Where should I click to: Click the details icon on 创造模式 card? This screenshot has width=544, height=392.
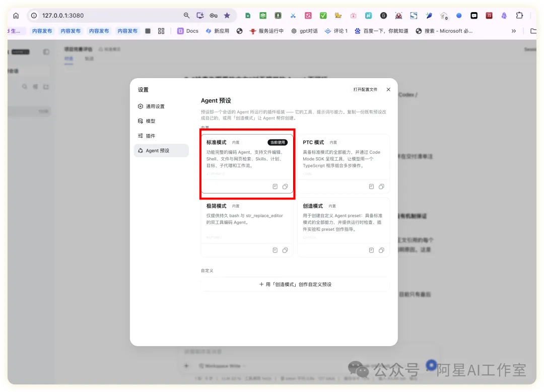coord(372,250)
